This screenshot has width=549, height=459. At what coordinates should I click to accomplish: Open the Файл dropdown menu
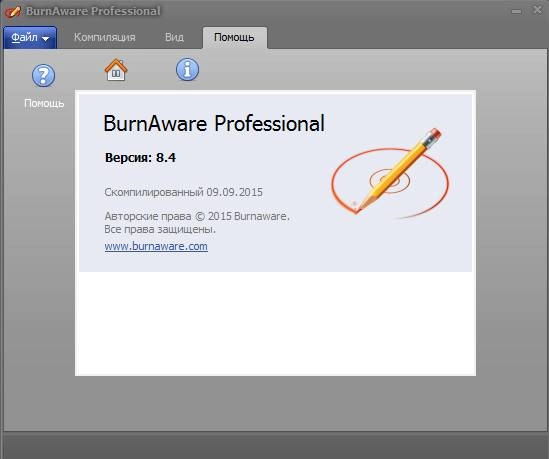click(x=30, y=37)
